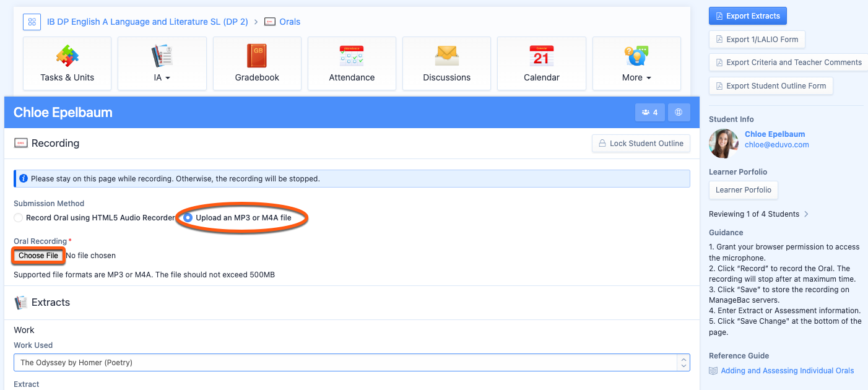Open the Work Used dropdown
Screen dimensions: 868x390
pos(352,362)
